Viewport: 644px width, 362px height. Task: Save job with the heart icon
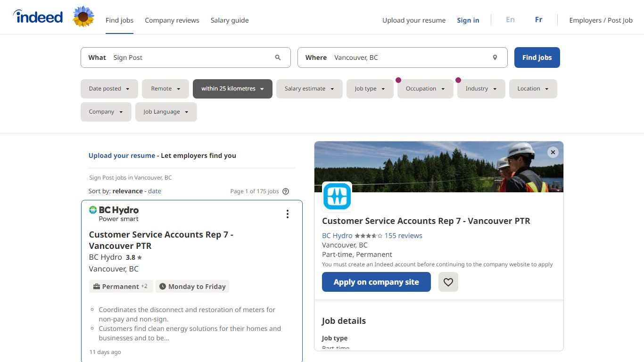(x=448, y=282)
